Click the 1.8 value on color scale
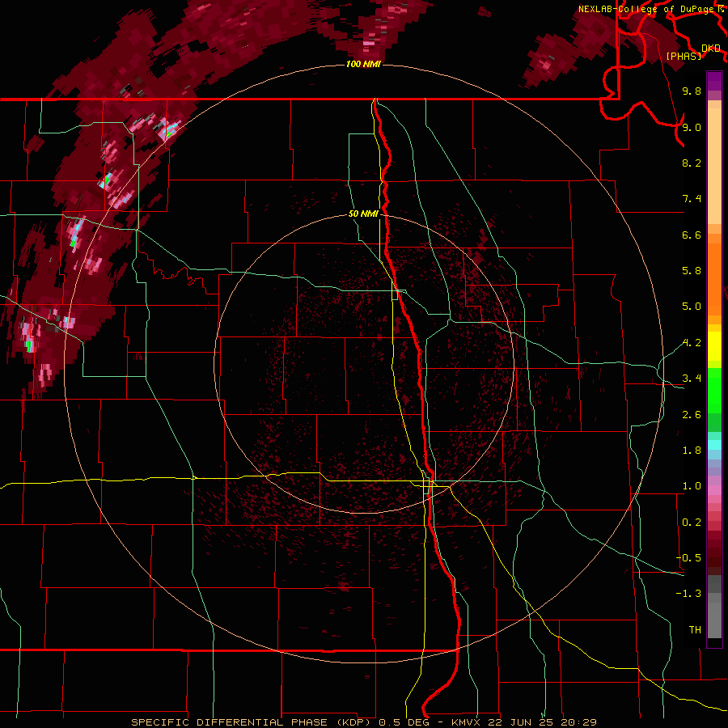 pyautogui.click(x=692, y=451)
